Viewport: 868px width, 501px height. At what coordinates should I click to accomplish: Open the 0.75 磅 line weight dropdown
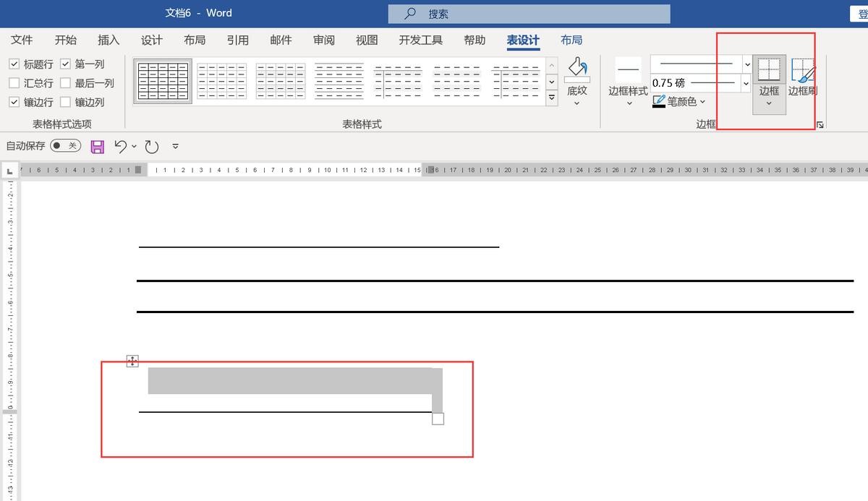746,83
